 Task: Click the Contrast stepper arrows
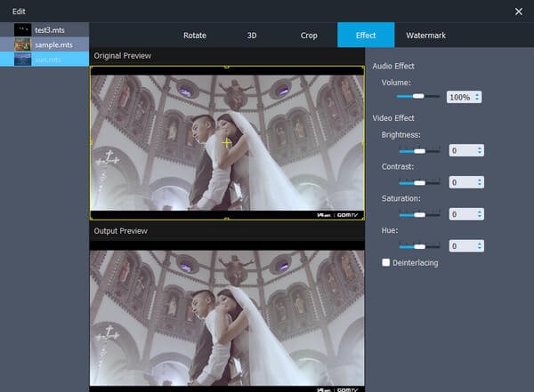[480, 182]
